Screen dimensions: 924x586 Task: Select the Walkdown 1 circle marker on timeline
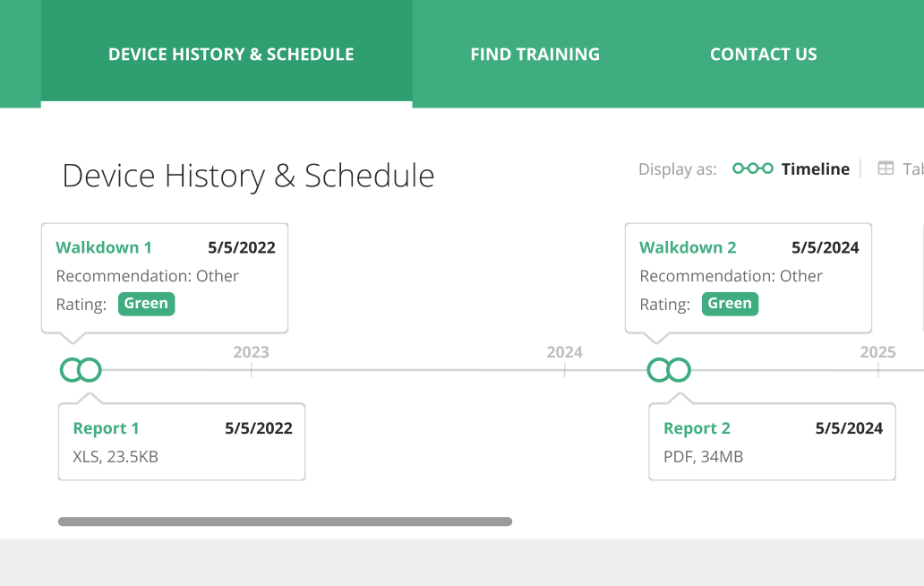pyautogui.click(x=71, y=369)
